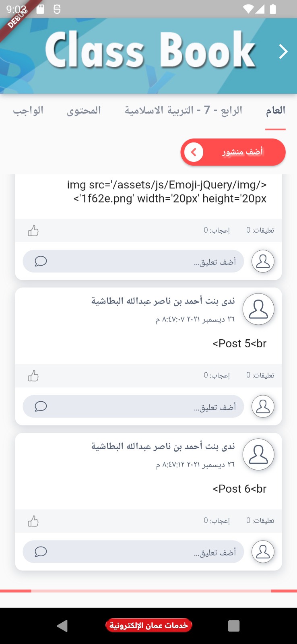Like the Post 6 entry with thumbs-up
Screen dimensions: 297x644
33,521
